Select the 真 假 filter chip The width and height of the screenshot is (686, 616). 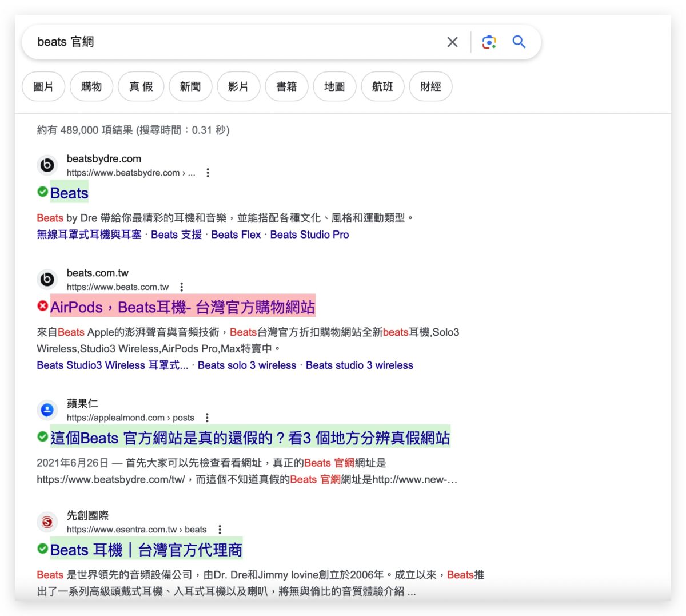[141, 86]
